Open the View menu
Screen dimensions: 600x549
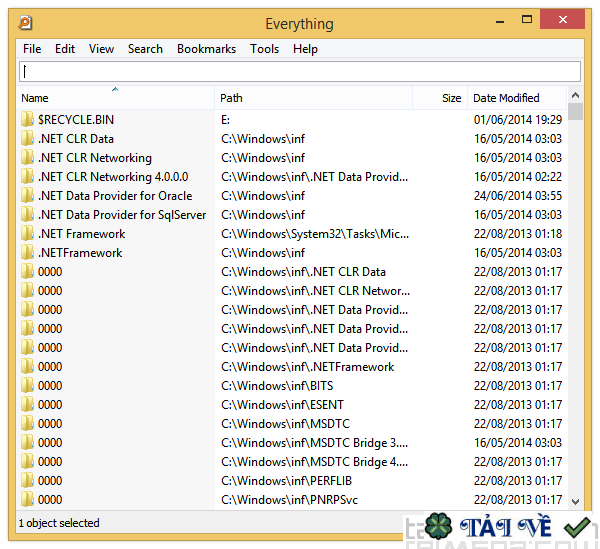(101, 49)
